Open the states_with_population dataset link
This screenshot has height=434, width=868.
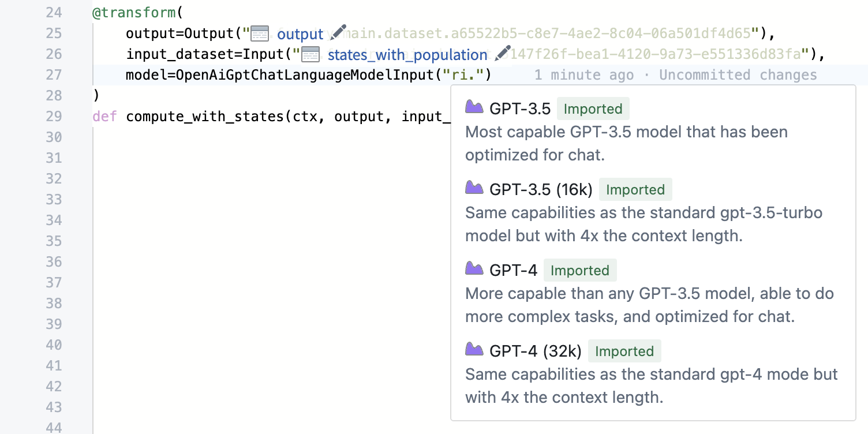pyautogui.click(x=407, y=55)
